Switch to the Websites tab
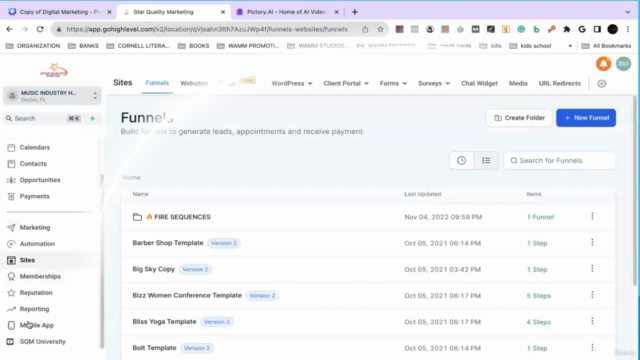This screenshot has width=640, height=360. coord(194,83)
